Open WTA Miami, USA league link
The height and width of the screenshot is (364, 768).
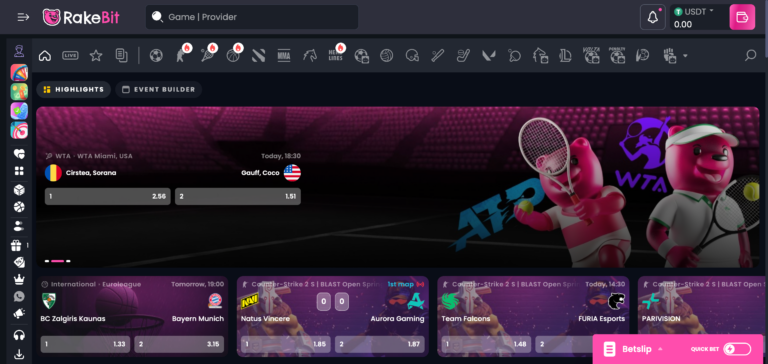pos(94,156)
